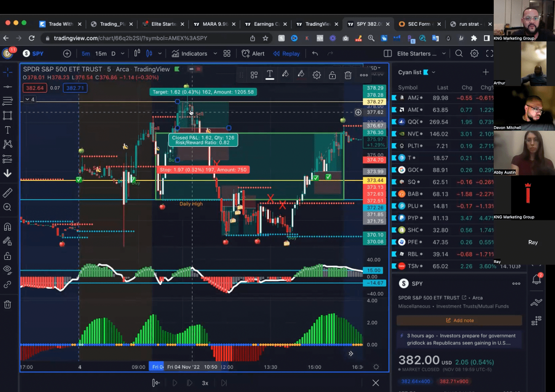Image resolution: width=555 pixels, height=392 pixels.
Task: Open drawing settings gear in floating toolbar
Action: click(317, 75)
